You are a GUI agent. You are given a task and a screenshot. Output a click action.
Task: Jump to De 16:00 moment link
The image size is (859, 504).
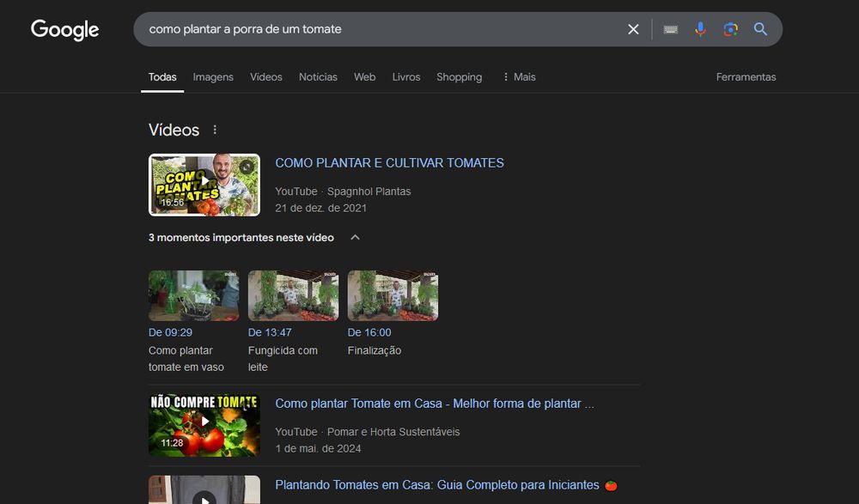tap(369, 332)
